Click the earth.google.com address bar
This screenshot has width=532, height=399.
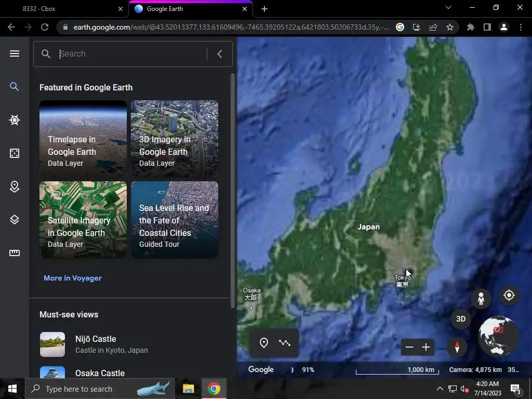click(231, 27)
